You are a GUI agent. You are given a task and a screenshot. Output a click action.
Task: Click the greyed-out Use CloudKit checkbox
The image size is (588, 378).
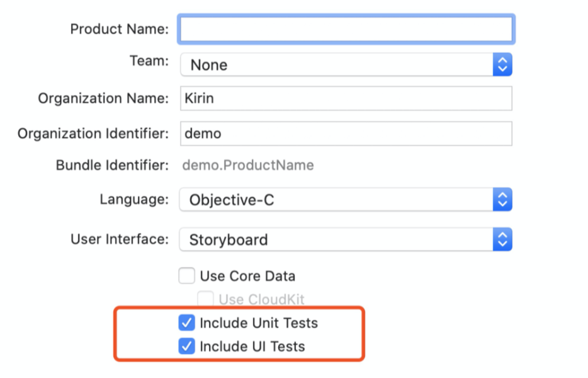[205, 299]
